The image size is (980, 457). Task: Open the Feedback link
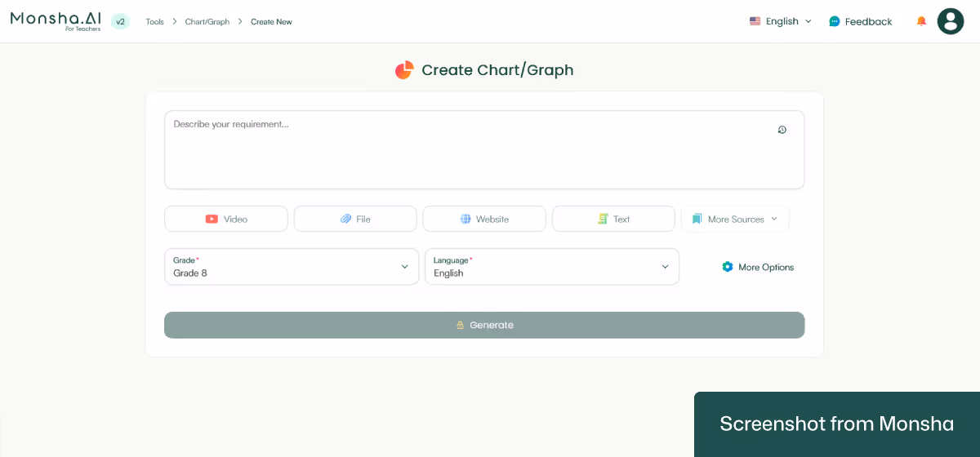(861, 21)
